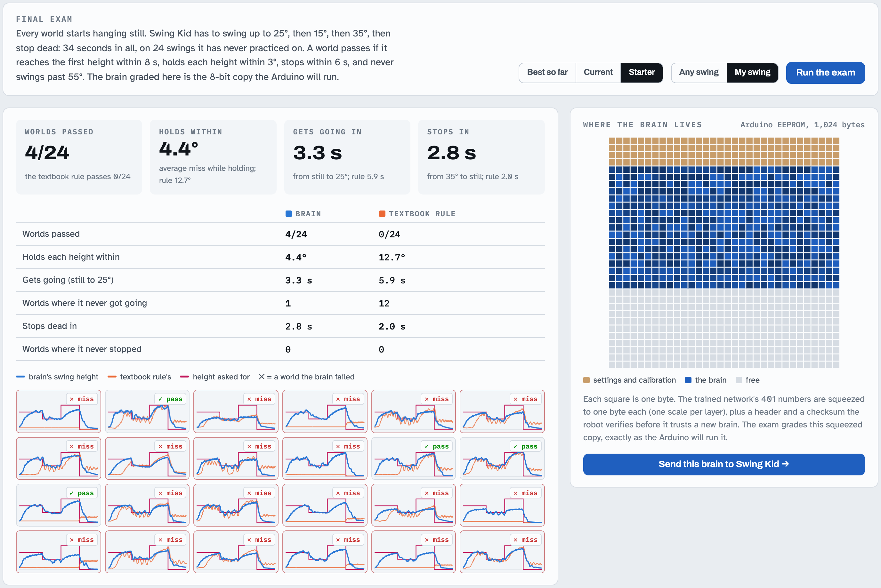Switch to the Current brain
This screenshot has width=881, height=588.
coord(598,72)
